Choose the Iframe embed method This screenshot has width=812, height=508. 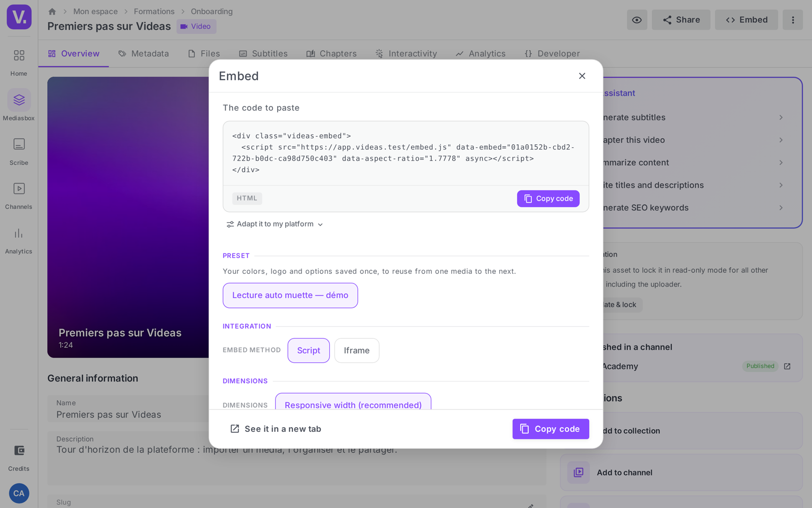[357, 351]
